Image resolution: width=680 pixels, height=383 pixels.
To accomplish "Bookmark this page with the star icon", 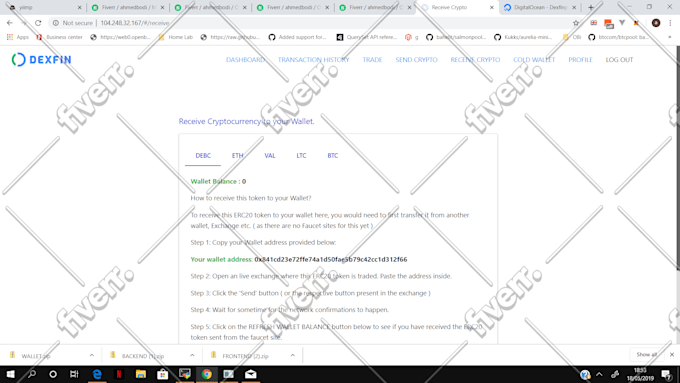I will pyautogui.click(x=576, y=23).
